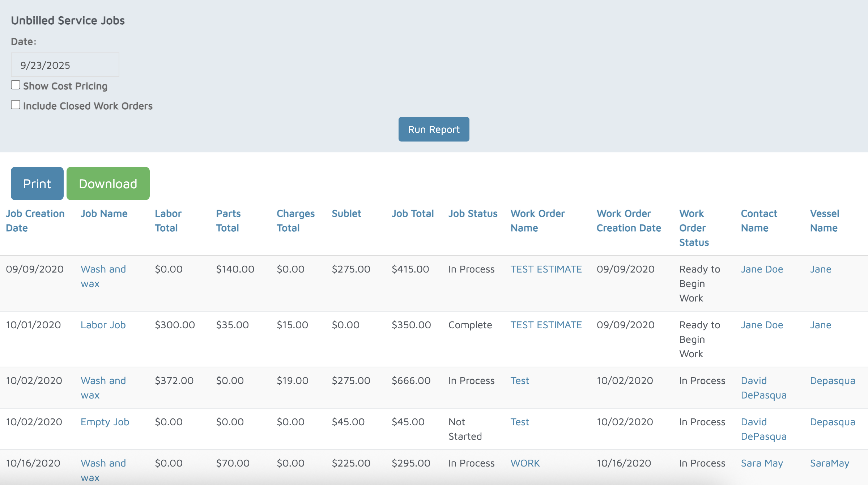The width and height of the screenshot is (868, 485).
Task: Open the Empty Job link
Action: click(105, 422)
